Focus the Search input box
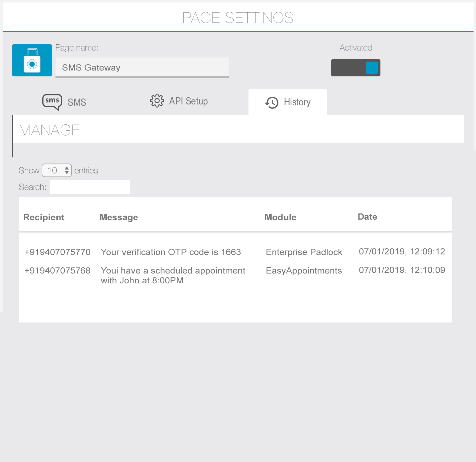Image resolution: width=476 pixels, height=462 pixels. tap(90, 187)
